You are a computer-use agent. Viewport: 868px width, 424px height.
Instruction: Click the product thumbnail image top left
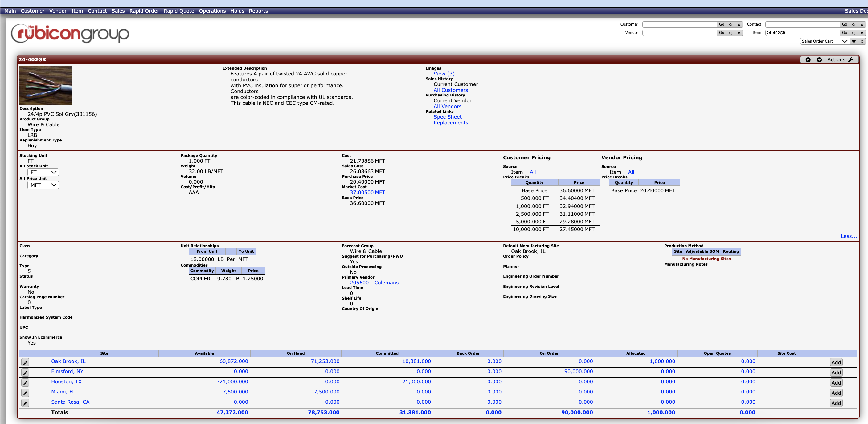[x=47, y=86]
